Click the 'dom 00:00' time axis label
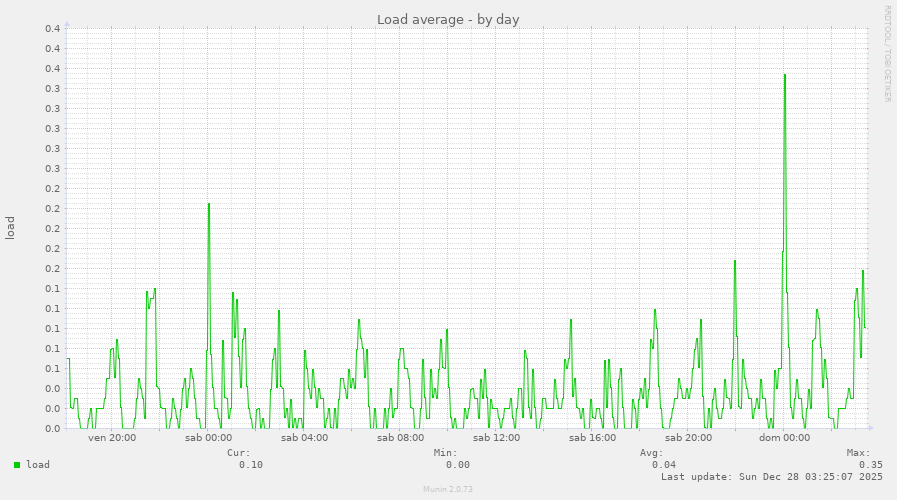Screen dimensions: 897x500 click(x=784, y=438)
